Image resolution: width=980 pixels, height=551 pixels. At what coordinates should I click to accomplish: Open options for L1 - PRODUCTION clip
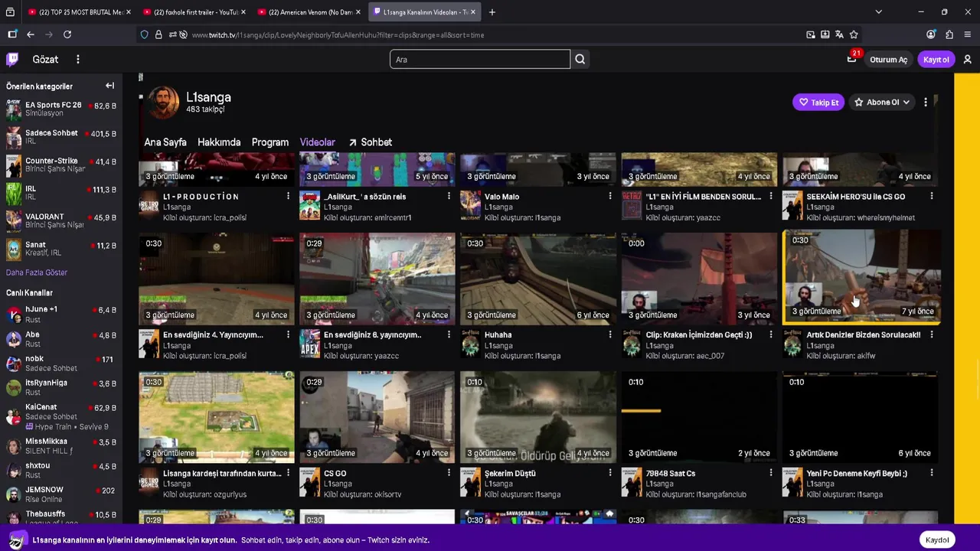[x=289, y=197]
